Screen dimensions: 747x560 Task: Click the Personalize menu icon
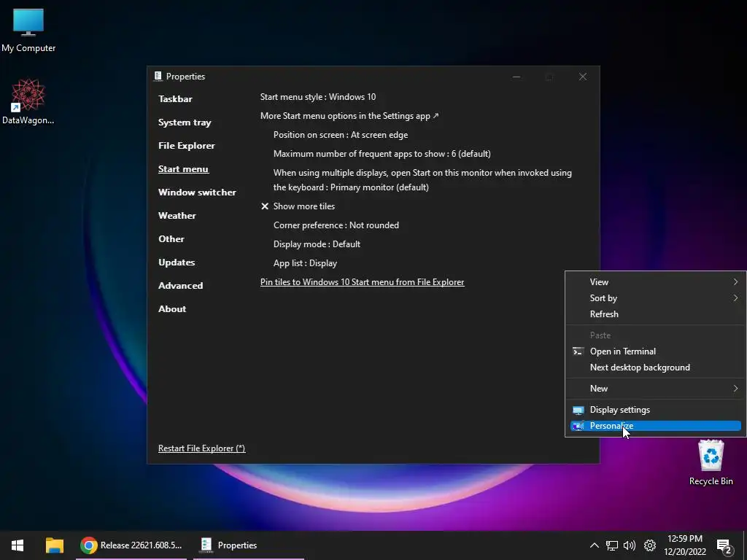coord(578,426)
